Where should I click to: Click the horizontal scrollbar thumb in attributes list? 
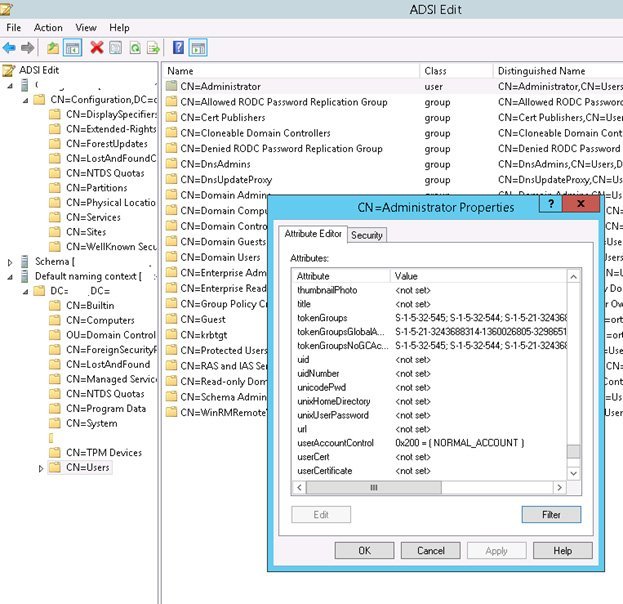(373, 488)
